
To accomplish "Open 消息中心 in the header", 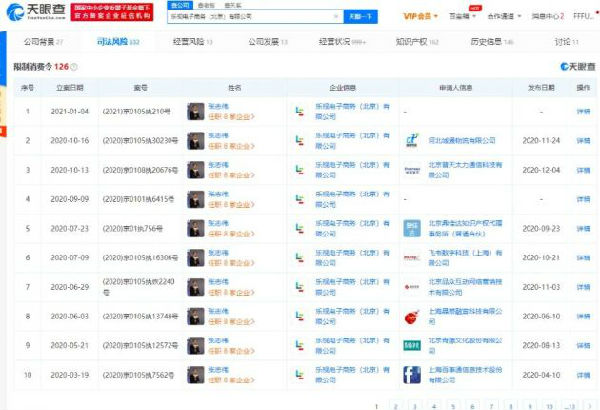I will (x=548, y=16).
